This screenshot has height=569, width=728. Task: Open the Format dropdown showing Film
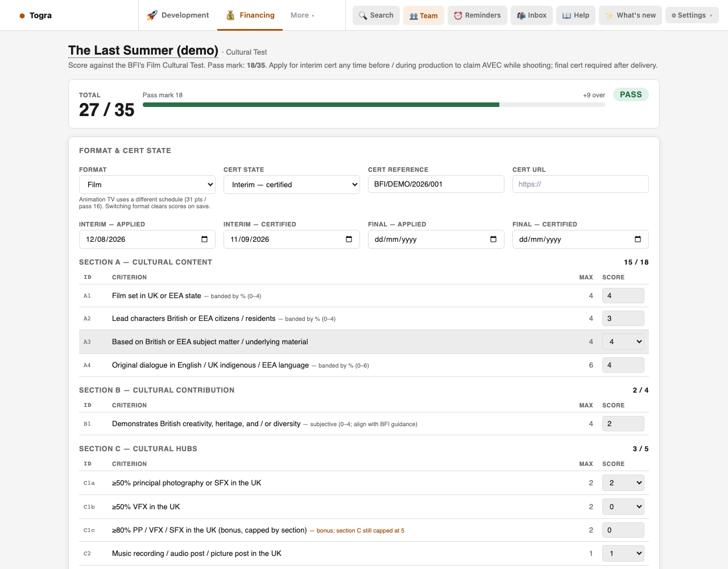point(147,184)
